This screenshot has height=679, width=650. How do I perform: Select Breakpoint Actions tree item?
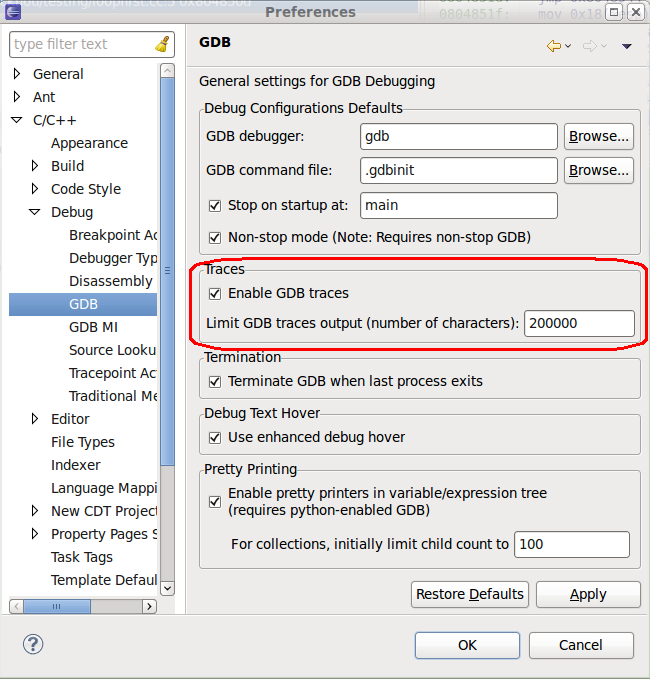113,235
